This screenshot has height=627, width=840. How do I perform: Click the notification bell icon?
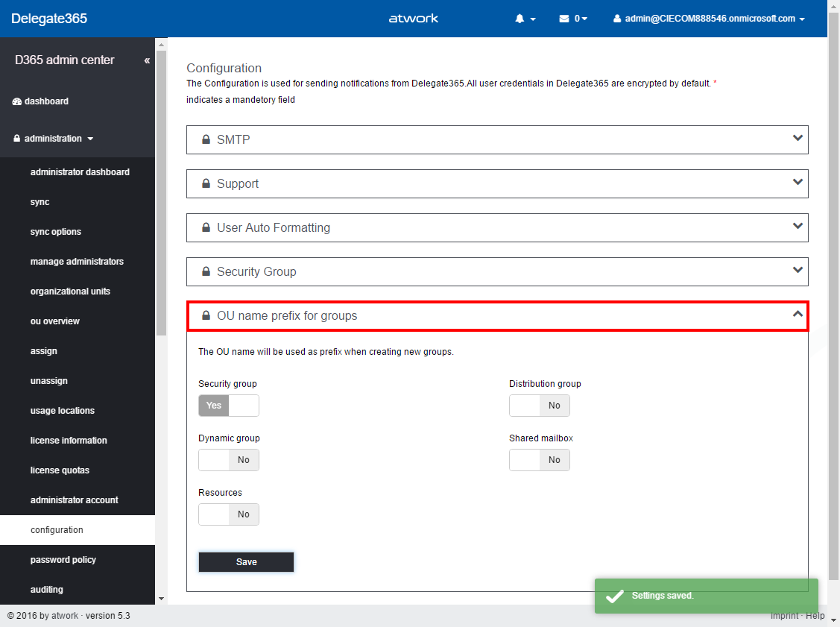[520, 19]
